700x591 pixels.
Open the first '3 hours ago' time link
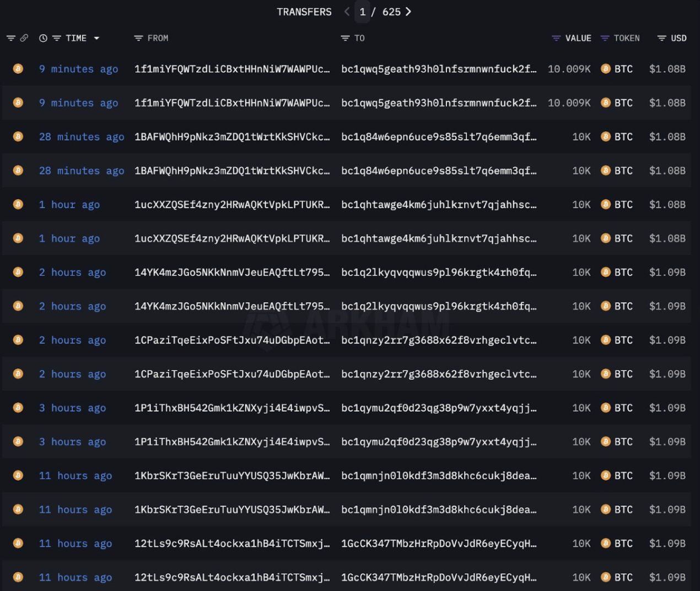tap(72, 408)
